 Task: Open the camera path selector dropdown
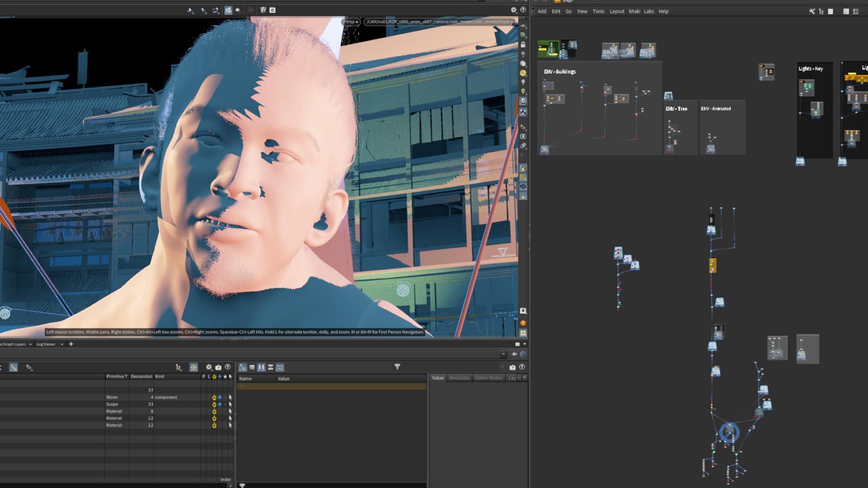[x=439, y=22]
